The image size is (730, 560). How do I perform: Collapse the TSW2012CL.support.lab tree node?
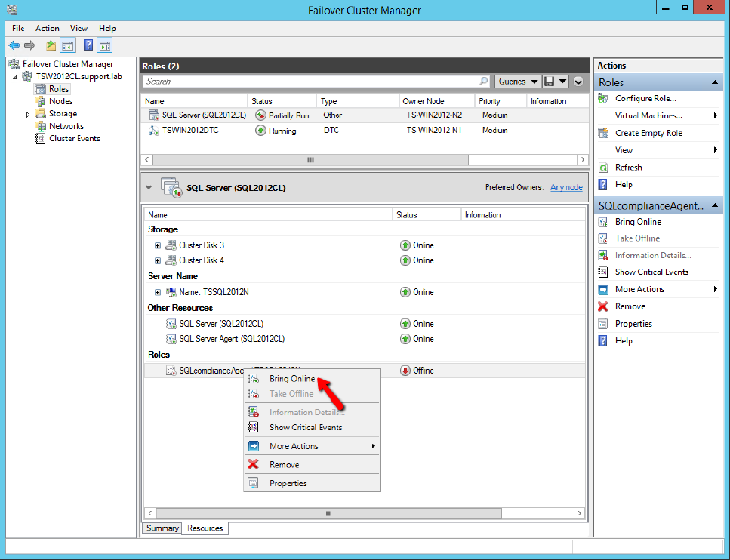tap(15, 77)
